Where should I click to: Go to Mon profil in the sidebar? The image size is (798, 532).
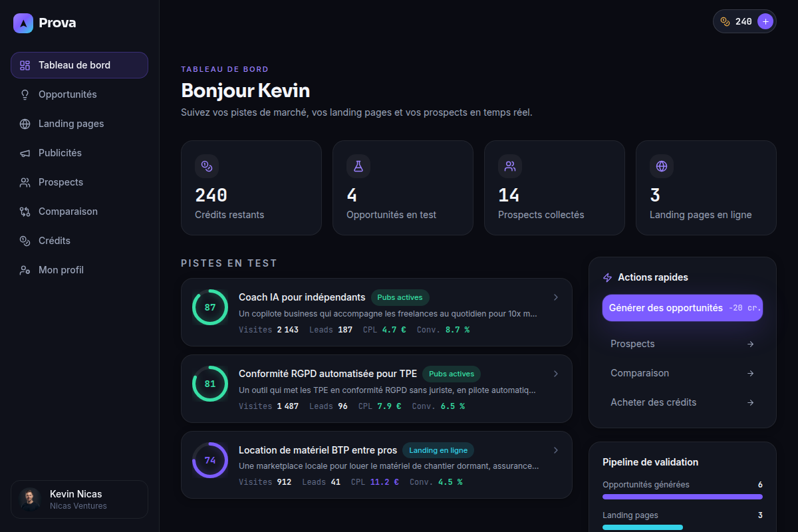pyautogui.click(x=79, y=270)
